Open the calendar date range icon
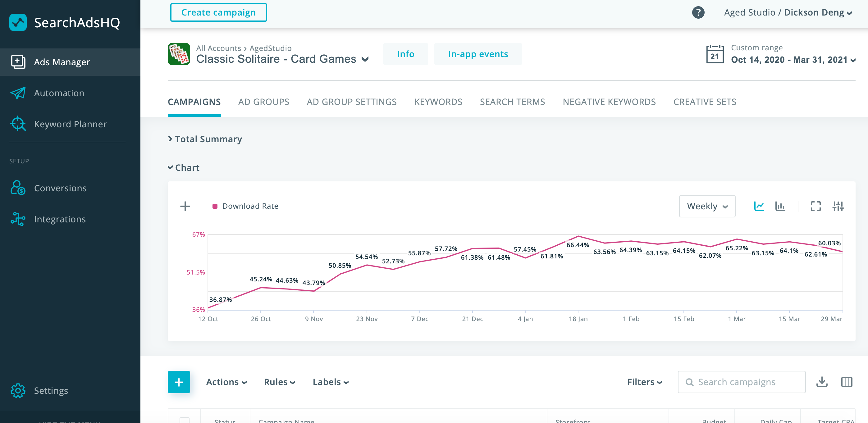This screenshot has height=423, width=868. pos(715,54)
